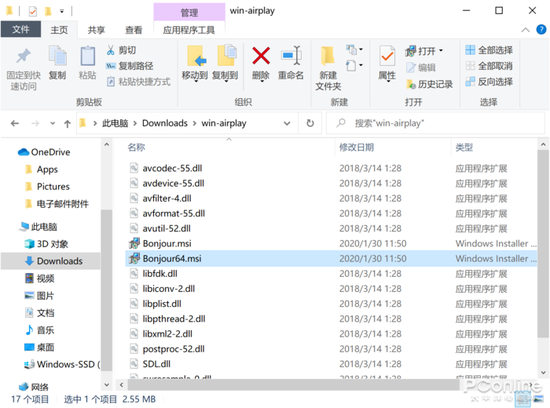Click the Move to (移动到) icon

pos(195,56)
